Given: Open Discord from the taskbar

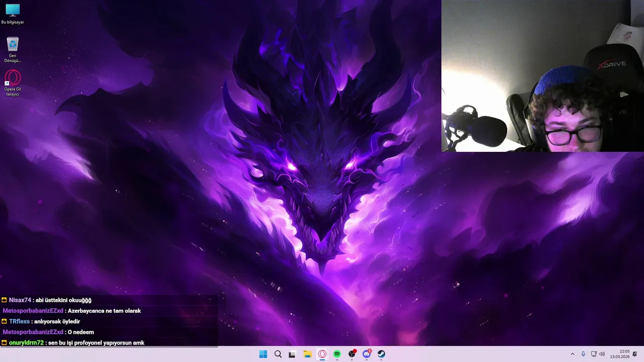Looking at the screenshot, I should (x=367, y=354).
